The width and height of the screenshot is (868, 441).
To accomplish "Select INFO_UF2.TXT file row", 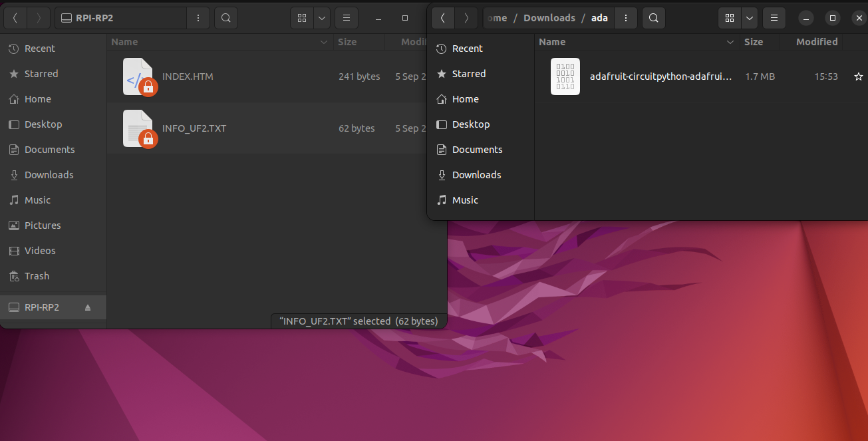I will coord(194,128).
